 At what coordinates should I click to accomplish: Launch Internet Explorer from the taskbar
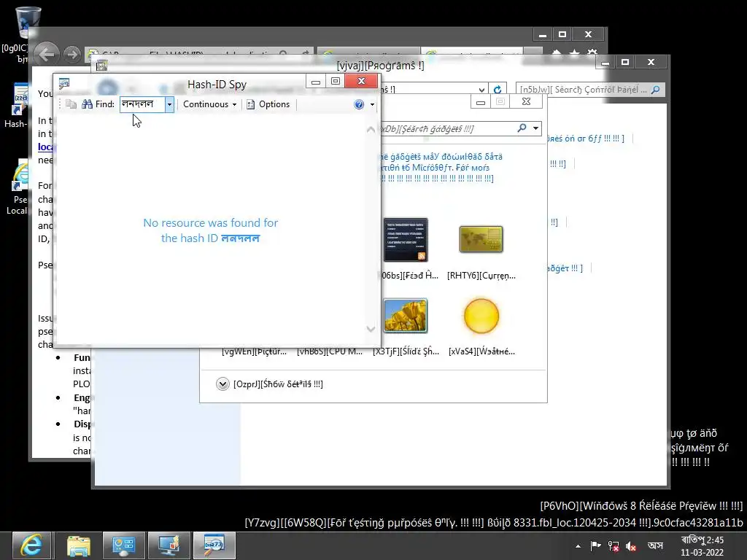click(31, 545)
